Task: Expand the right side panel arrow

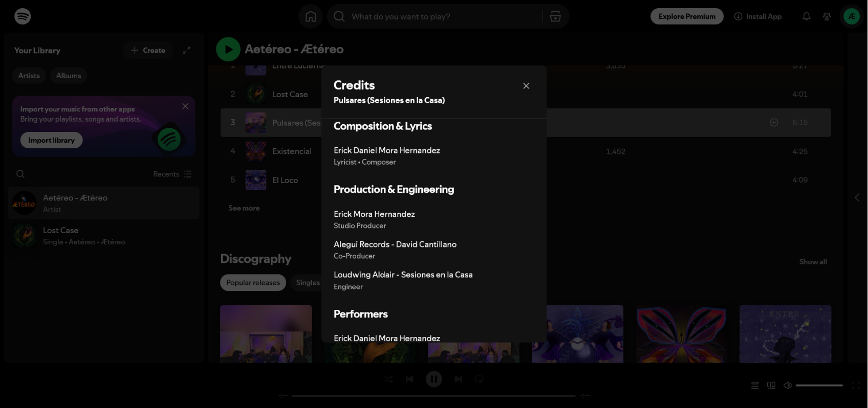Action: coord(857,197)
